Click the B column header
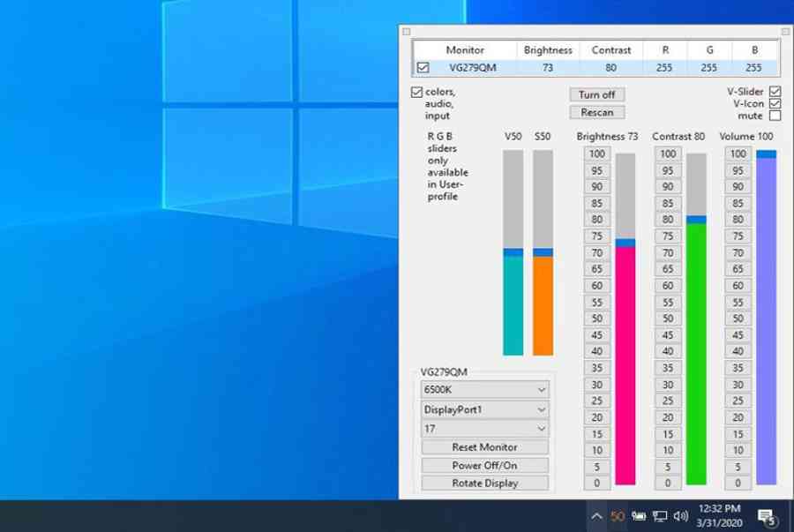Viewport: 794px width, 532px height. (754, 50)
